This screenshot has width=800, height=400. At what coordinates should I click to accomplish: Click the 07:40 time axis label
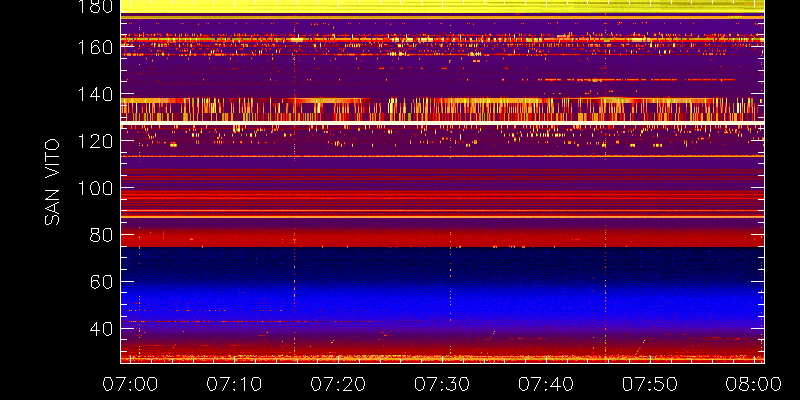click(545, 384)
